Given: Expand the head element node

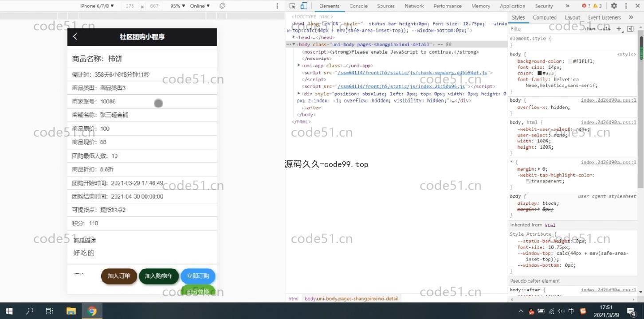Looking at the screenshot, I should coord(294,37).
